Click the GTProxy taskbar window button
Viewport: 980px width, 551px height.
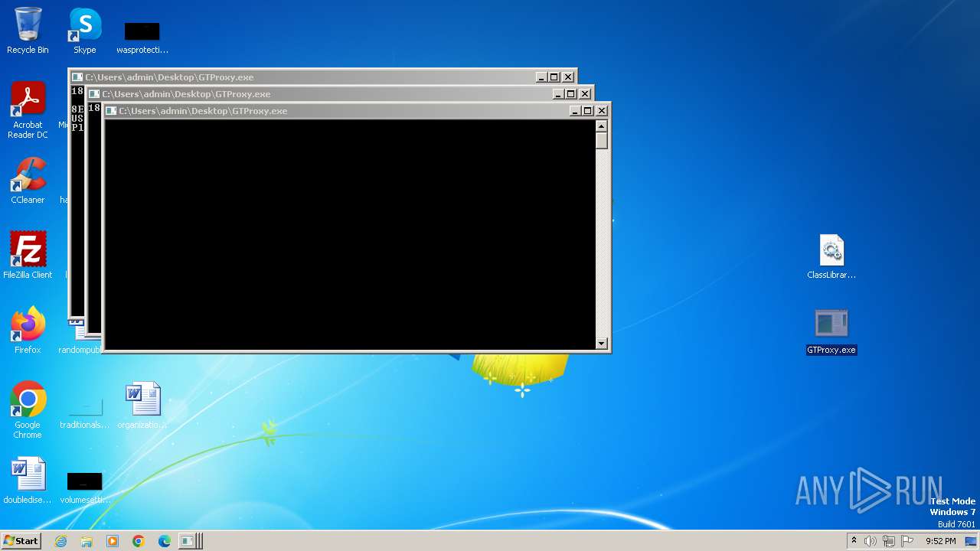[x=191, y=541]
